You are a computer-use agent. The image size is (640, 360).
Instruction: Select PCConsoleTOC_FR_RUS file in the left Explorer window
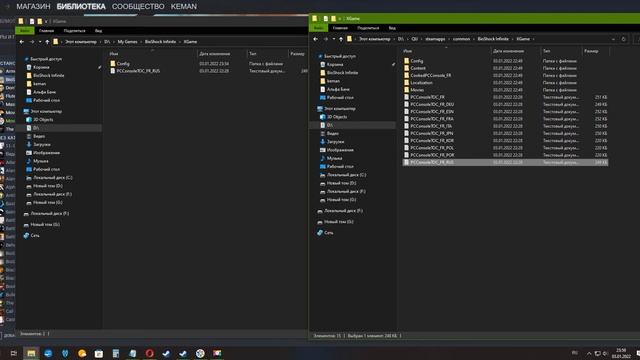point(135,71)
